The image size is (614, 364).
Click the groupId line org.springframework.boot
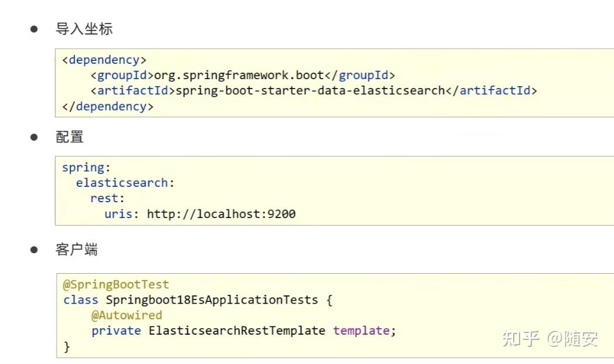[x=243, y=75]
